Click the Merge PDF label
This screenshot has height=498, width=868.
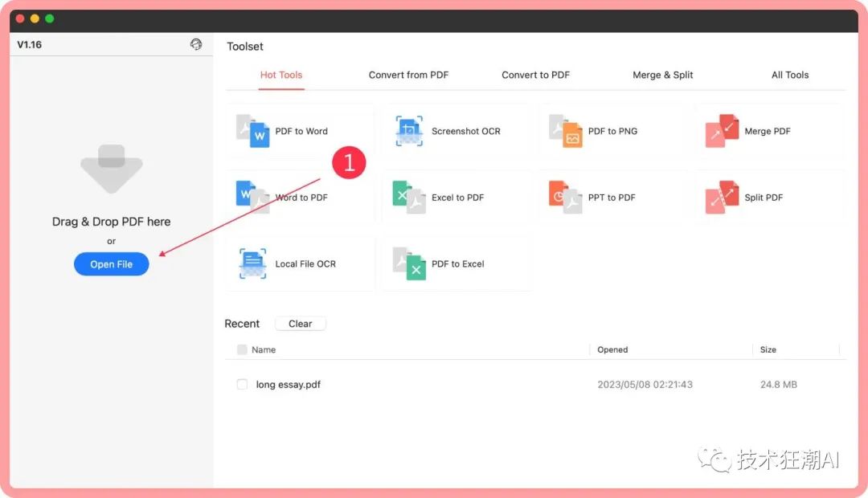click(x=768, y=131)
